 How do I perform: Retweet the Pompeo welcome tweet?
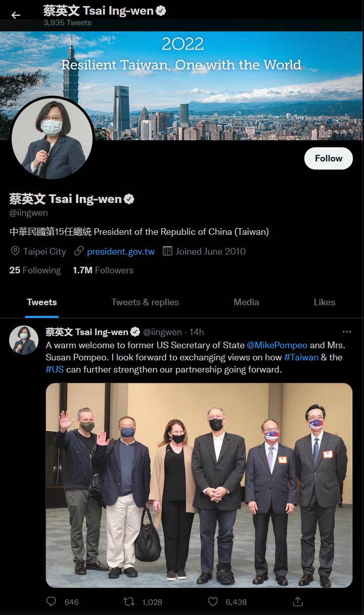coord(129,601)
